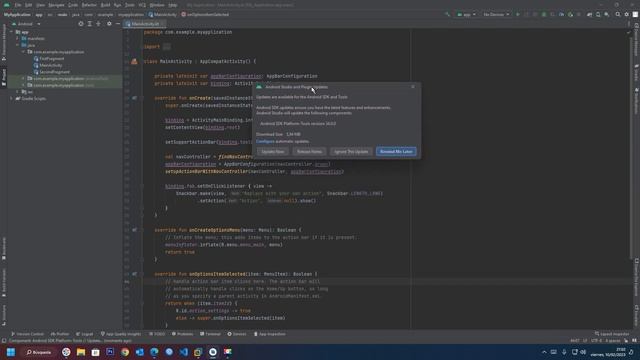This screenshot has width=640, height=360.
Task: Collapse the java folder
Action: pos(18,45)
